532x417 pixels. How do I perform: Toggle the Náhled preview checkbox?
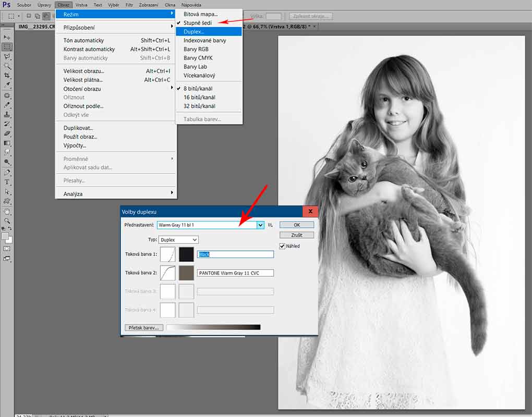(x=283, y=246)
